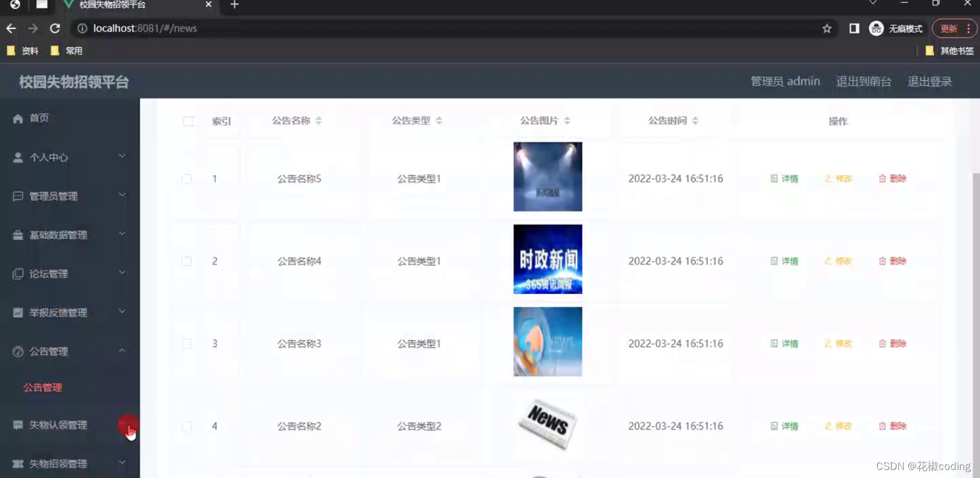The height and width of the screenshot is (478, 980).
Task: Click 删除 for 公告名称3
Action: 892,343
